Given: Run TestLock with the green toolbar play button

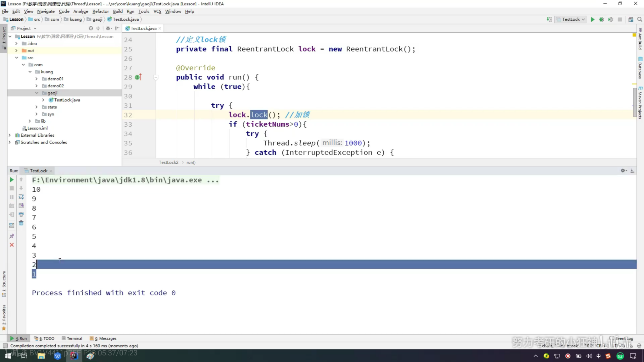Looking at the screenshot, I should coord(592,19).
